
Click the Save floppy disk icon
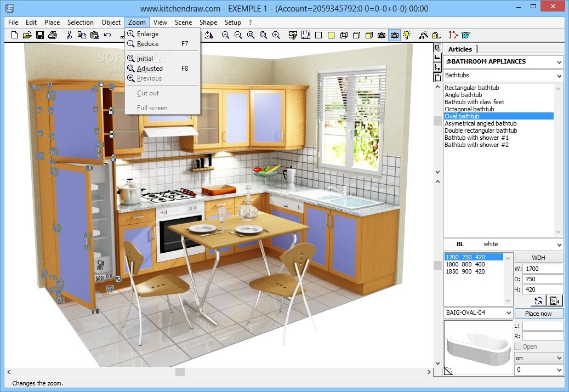pos(40,35)
